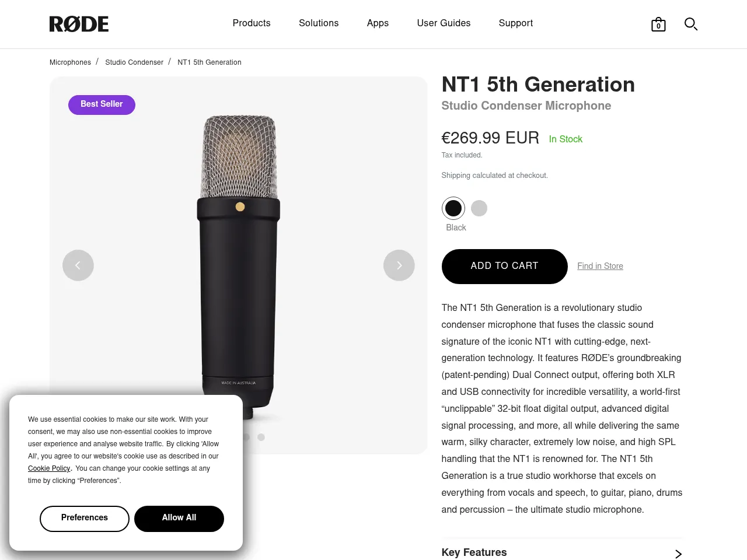Screen dimensions: 747x560
Task: Open the Apps menu
Action: [x=378, y=23]
